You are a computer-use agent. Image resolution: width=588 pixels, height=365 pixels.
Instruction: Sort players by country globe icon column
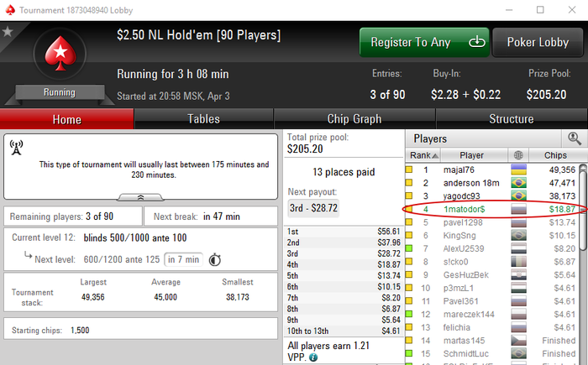click(x=518, y=155)
